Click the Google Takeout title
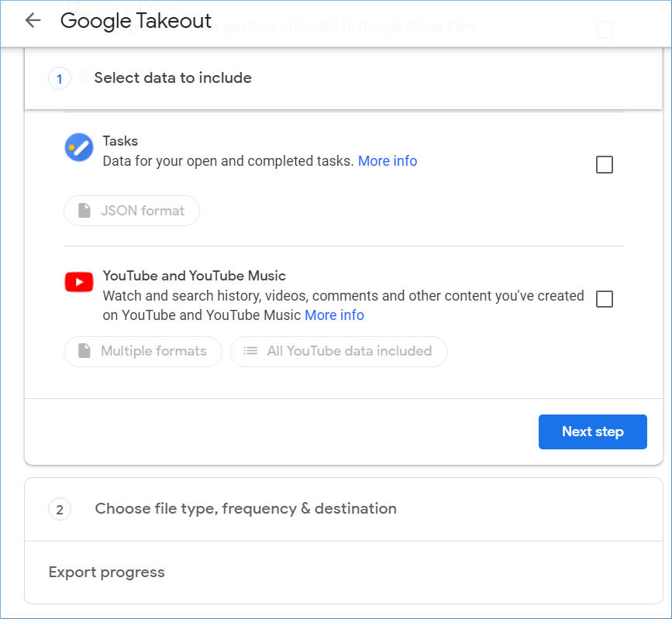 pos(136,21)
